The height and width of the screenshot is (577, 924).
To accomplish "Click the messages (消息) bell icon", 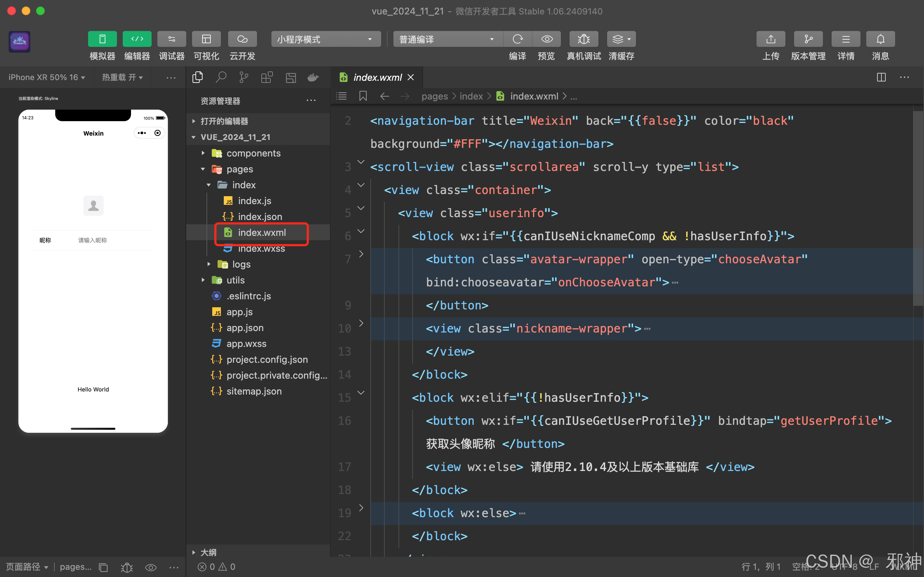I will pos(880,39).
